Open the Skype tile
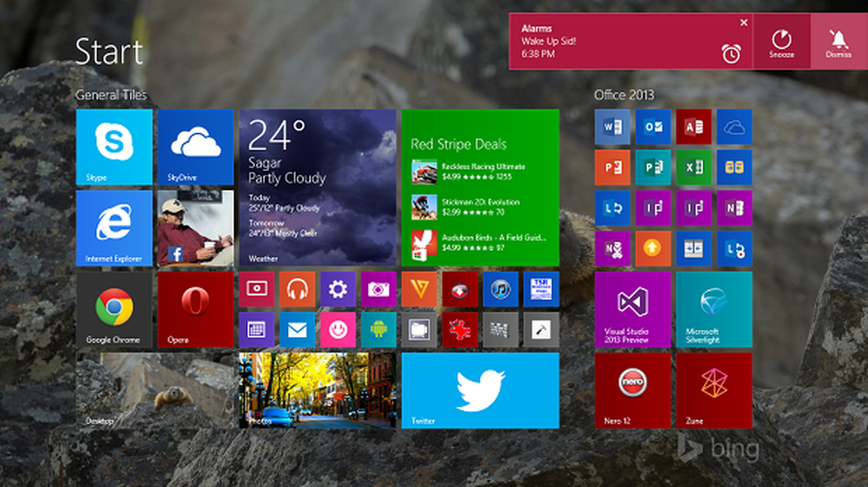The image size is (868, 487). (114, 148)
